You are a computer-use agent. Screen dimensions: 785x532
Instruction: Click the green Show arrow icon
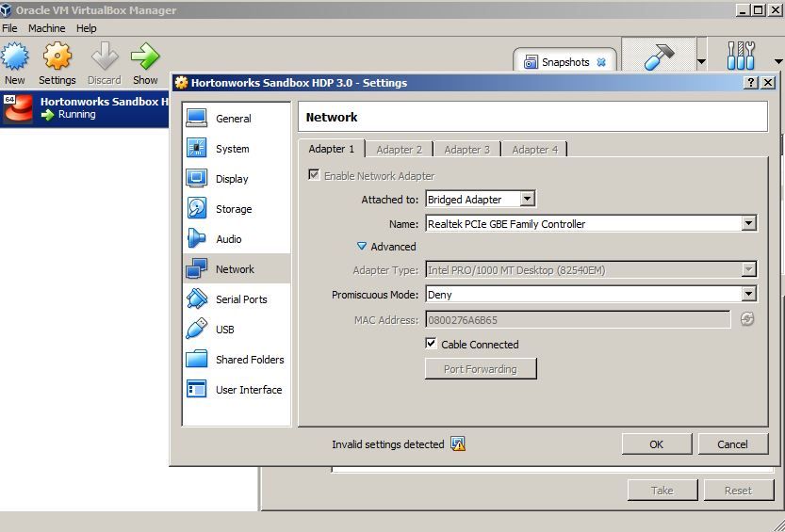pos(145,56)
